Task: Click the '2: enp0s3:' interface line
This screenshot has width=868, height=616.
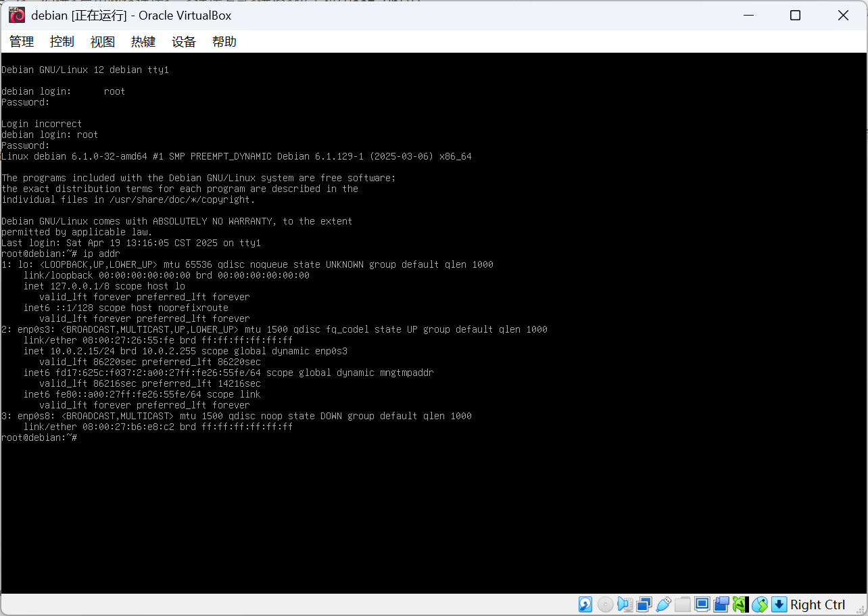Action: [274, 329]
